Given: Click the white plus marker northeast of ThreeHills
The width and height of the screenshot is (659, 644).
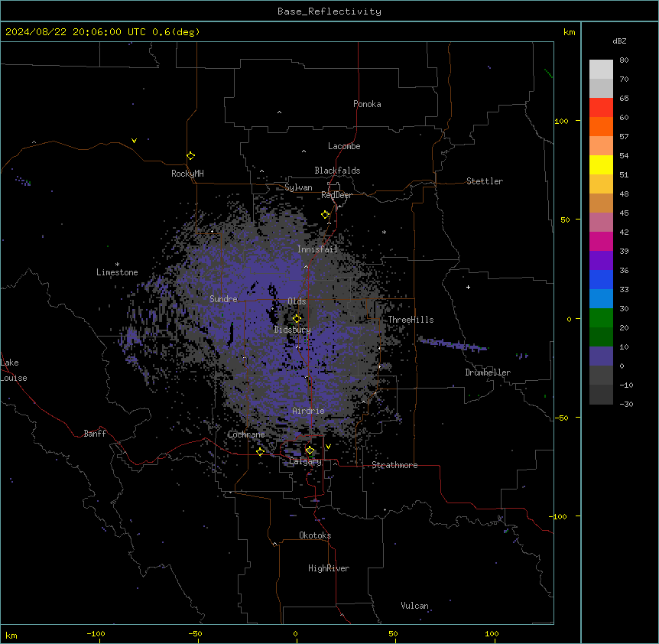Looking at the screenshot, I should 468,287.
